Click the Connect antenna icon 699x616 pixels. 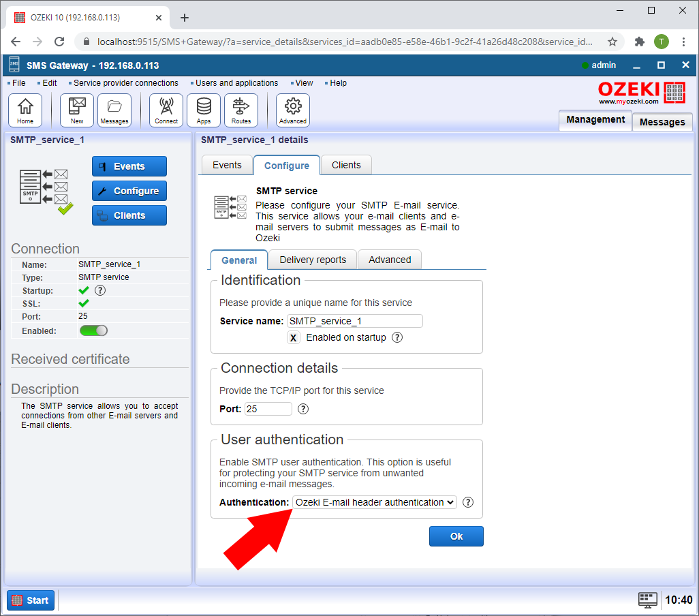click(166, 110)
